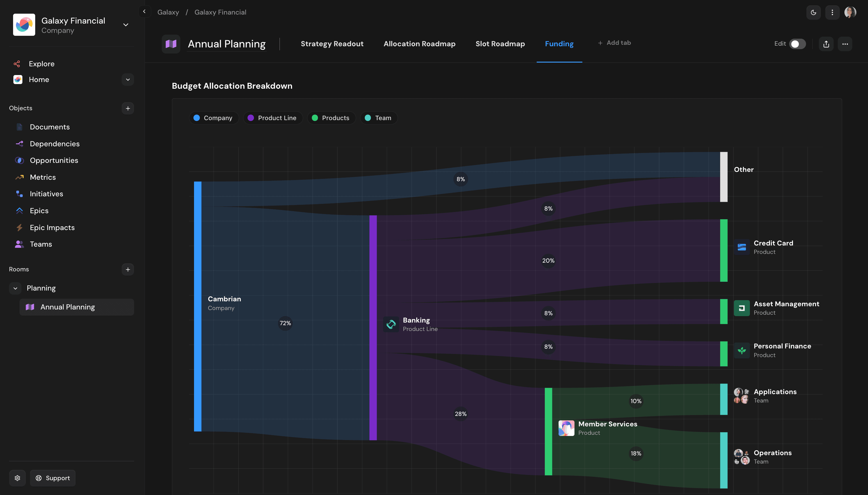Screen dimensions: 868x495
Task: Open Epic Impacts in the sidebar
Action: tap(52, 227)
